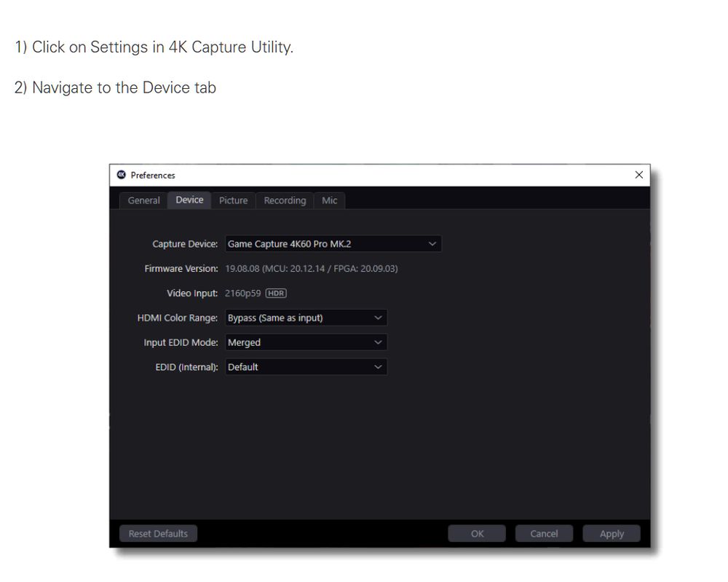Click the 2160p59 video input value

(x=243, y=293)
